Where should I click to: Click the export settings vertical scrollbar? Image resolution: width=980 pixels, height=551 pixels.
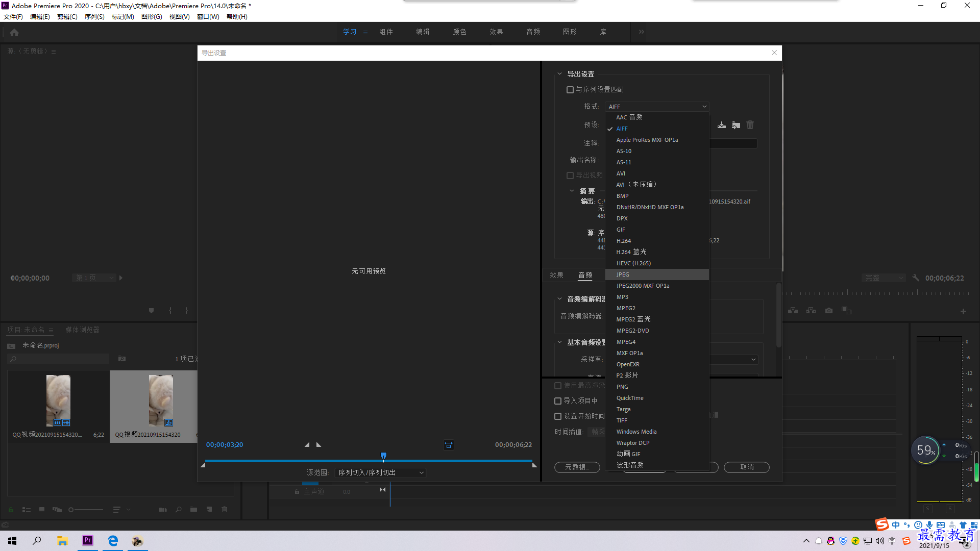click(779, 315)
